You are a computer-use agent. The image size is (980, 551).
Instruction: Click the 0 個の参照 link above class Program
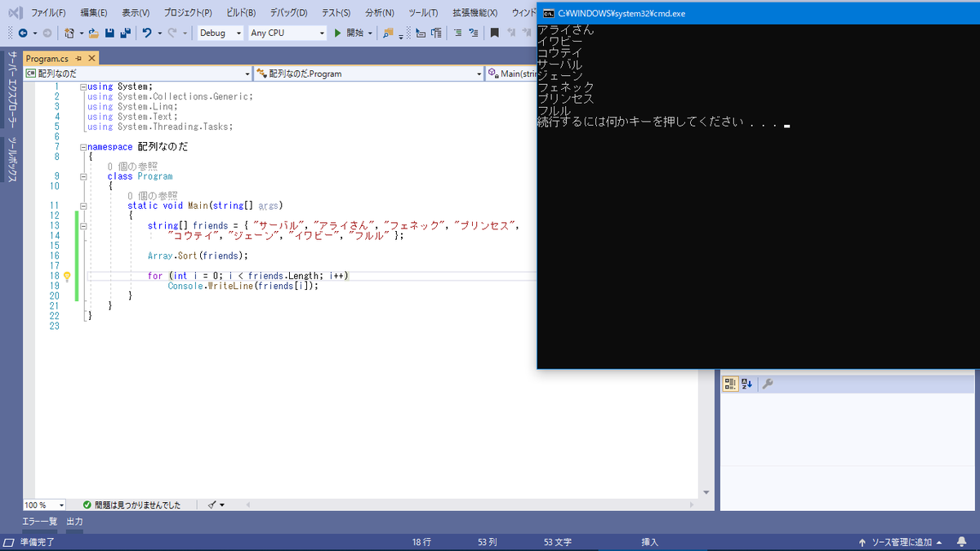tap(132, 167)
